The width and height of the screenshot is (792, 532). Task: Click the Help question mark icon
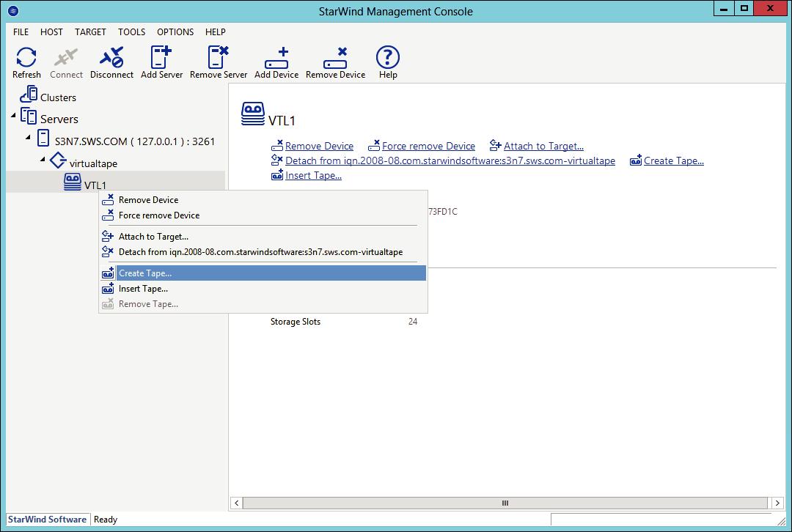tap(388, 57)
